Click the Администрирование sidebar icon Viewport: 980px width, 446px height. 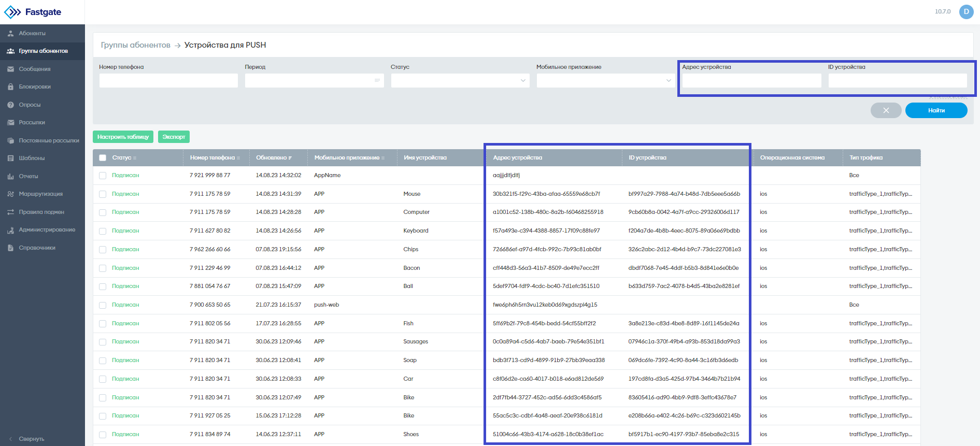pos(10,230)
